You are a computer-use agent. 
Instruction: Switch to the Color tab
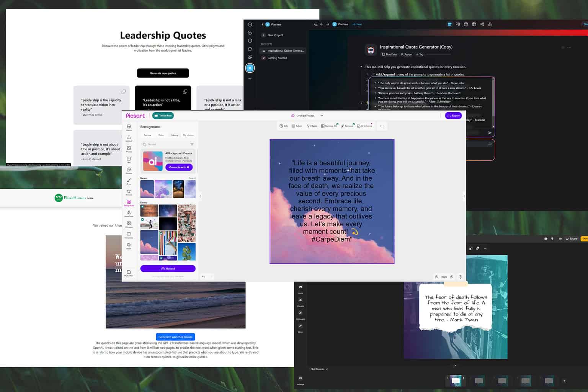161,135
